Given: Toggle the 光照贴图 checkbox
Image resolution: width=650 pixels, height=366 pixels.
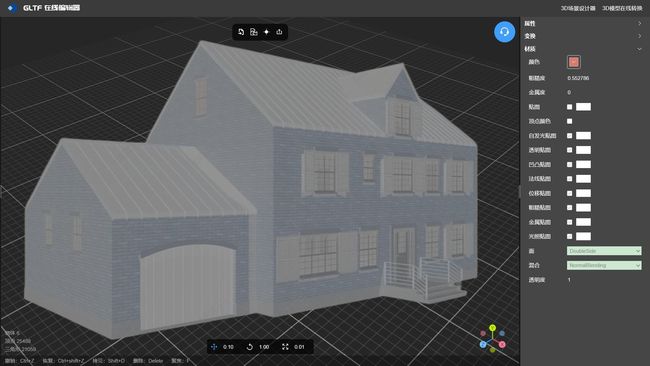Looking at the screenshot, I should [x=570, y=236].
